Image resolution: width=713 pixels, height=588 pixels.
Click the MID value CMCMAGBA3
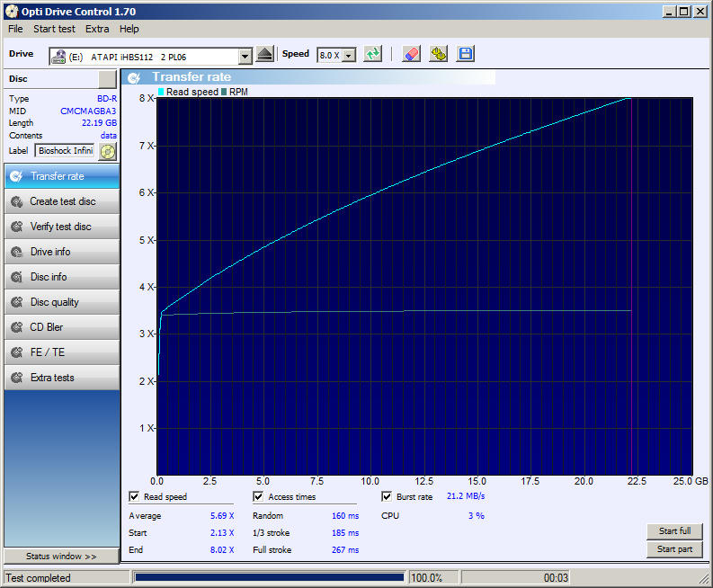88,111
